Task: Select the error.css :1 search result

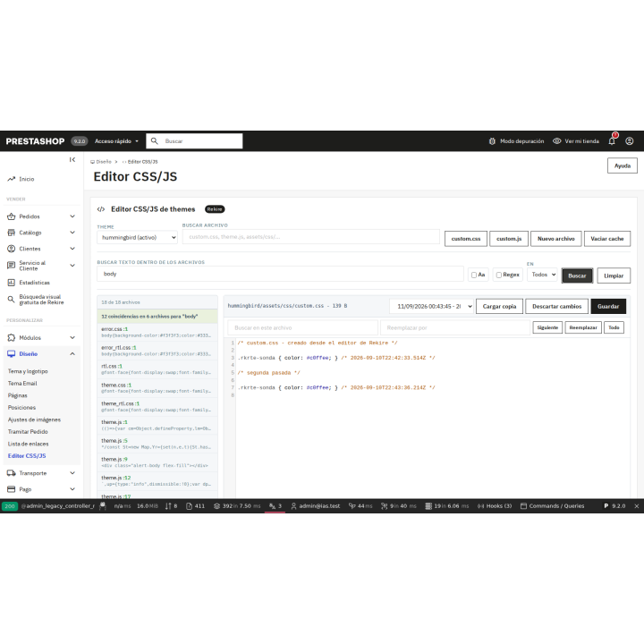Action: 157,332
